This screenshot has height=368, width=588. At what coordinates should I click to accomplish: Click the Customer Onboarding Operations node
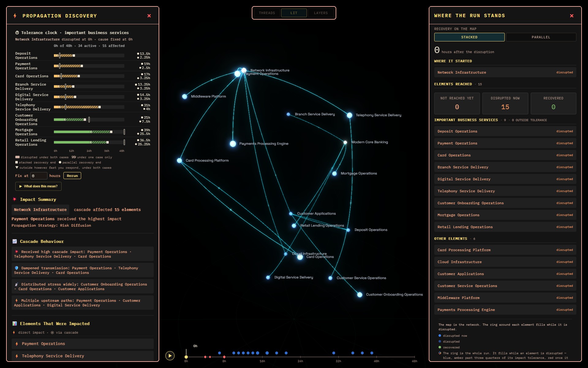(x=360, y=295)
